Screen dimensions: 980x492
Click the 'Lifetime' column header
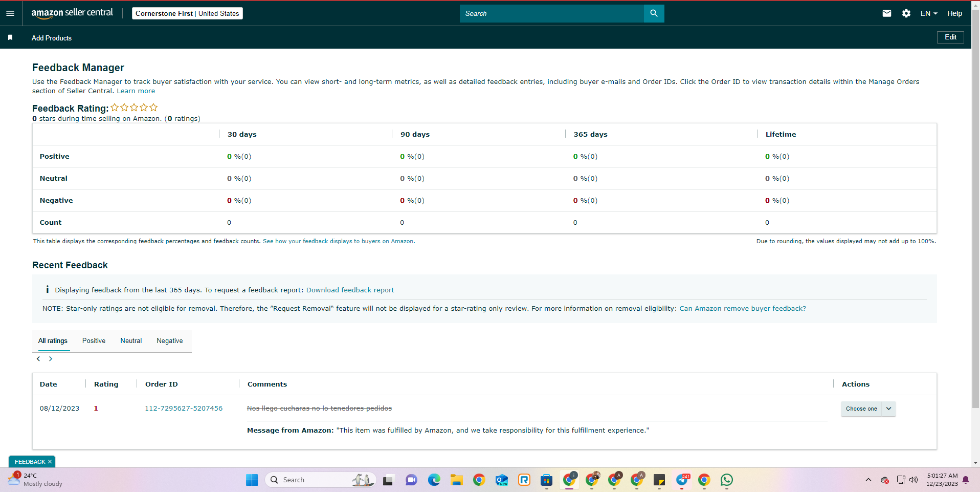coord(781,135)
